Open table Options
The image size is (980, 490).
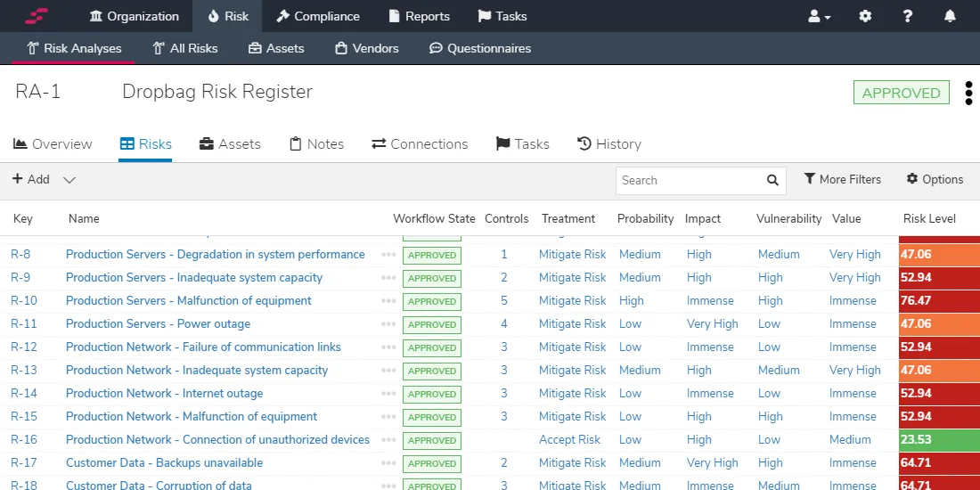tap(935, 179)
